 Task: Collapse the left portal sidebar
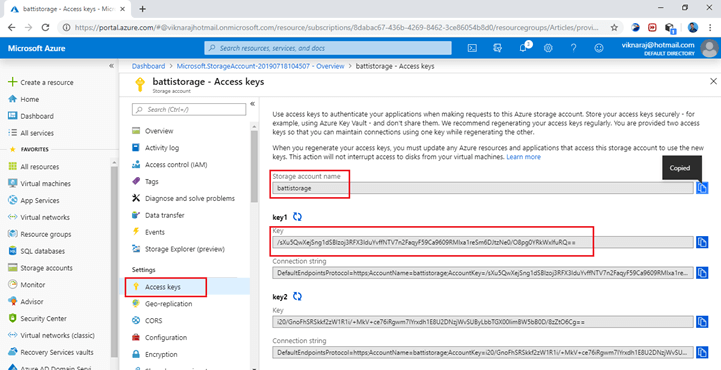point(111,66)
